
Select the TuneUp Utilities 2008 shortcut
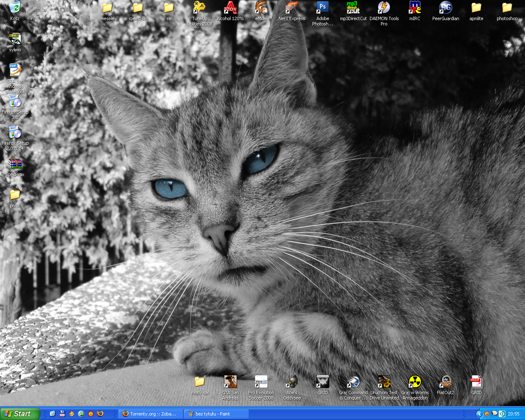[x=199, y=7]
